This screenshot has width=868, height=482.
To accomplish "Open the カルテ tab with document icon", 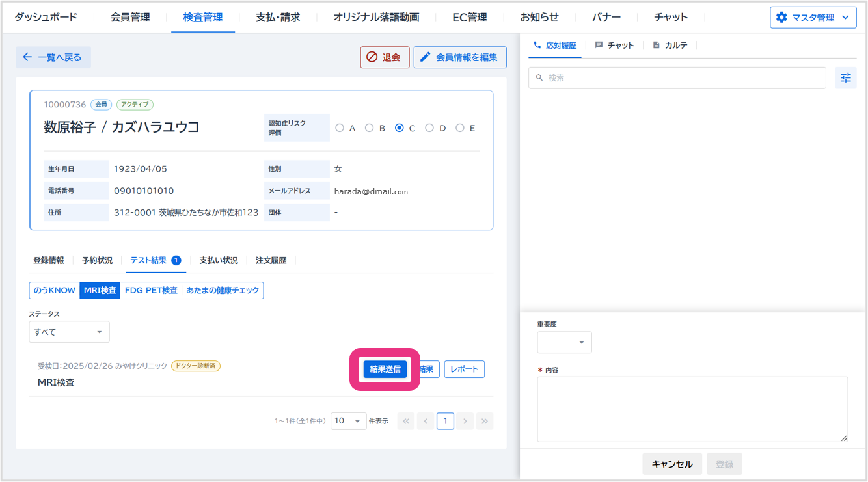I will point(670,46).
